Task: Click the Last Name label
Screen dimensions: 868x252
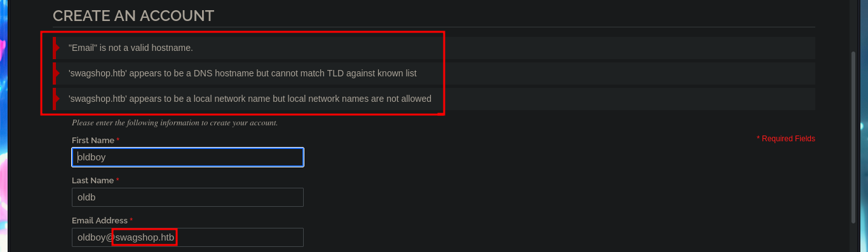Action: click(x=93, y=180)
